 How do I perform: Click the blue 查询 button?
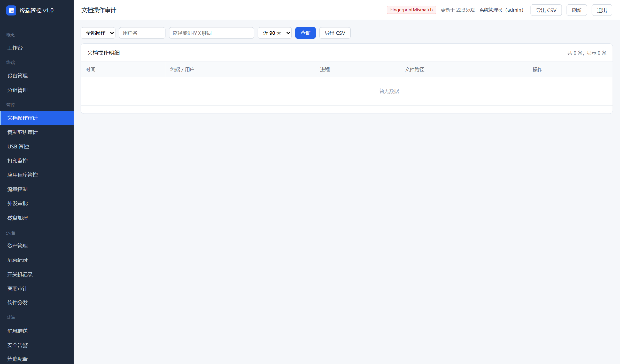coord(305,33)
